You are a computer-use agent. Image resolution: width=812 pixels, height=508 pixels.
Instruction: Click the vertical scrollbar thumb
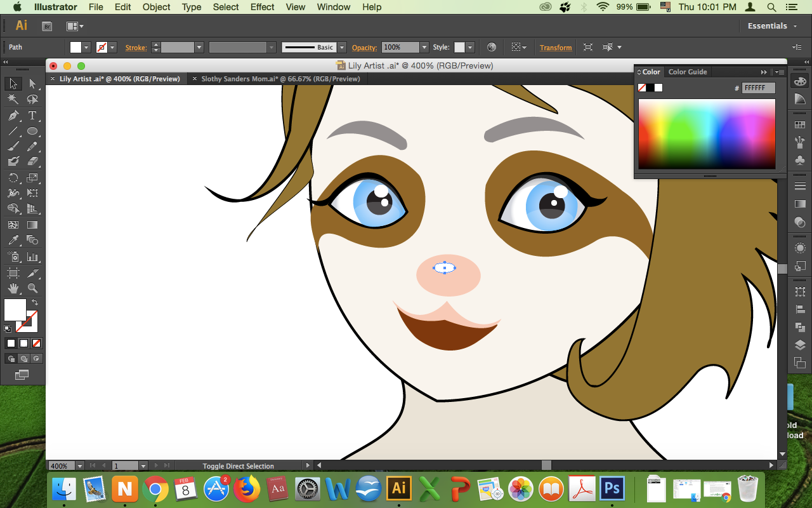pos(782,269)
